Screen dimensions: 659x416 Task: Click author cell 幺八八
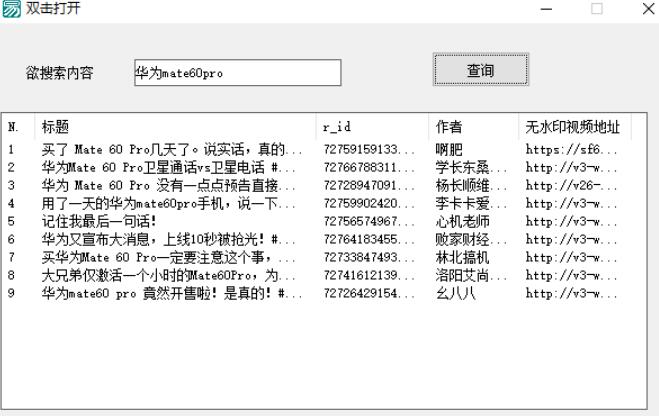[456, 293]
